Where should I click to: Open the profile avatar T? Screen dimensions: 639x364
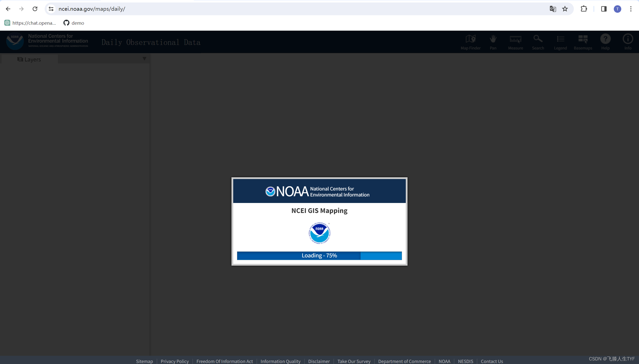[618, 9]
